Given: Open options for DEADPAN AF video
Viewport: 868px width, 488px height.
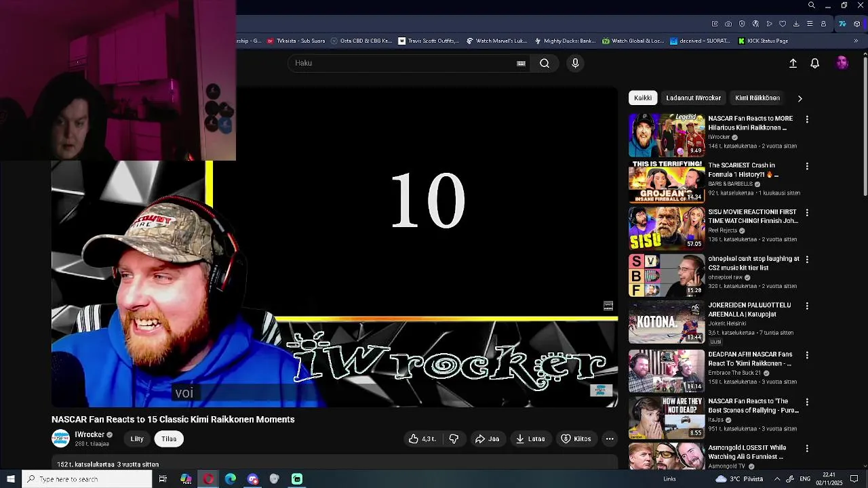Looking at the screenshot, I should tap(807, 355).
